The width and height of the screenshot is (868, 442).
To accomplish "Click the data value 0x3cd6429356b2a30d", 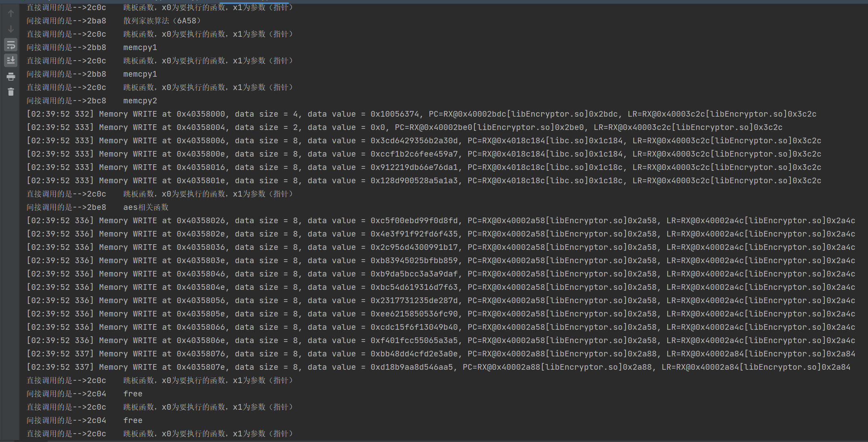I will click(414, 140).
